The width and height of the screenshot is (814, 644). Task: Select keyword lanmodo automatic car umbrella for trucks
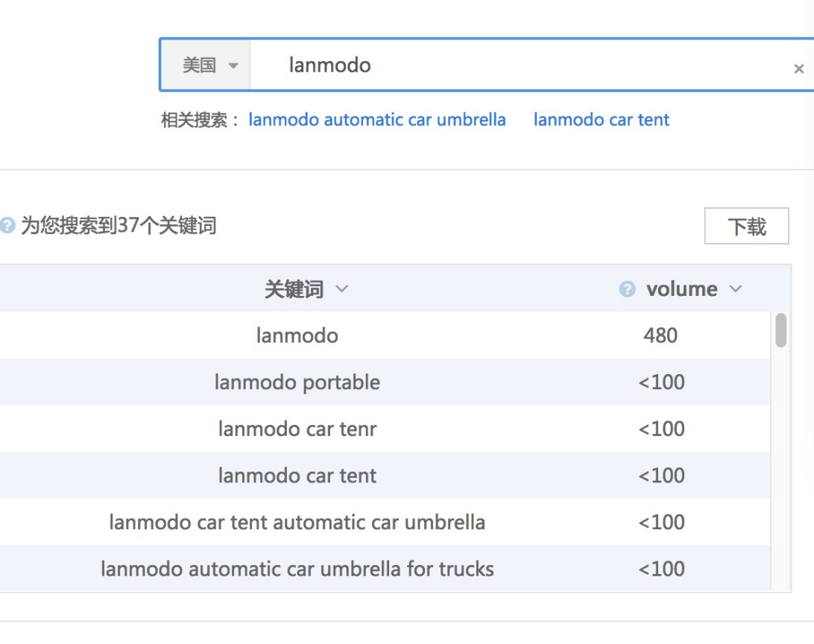pyautogui.click(x=297, y=569)
